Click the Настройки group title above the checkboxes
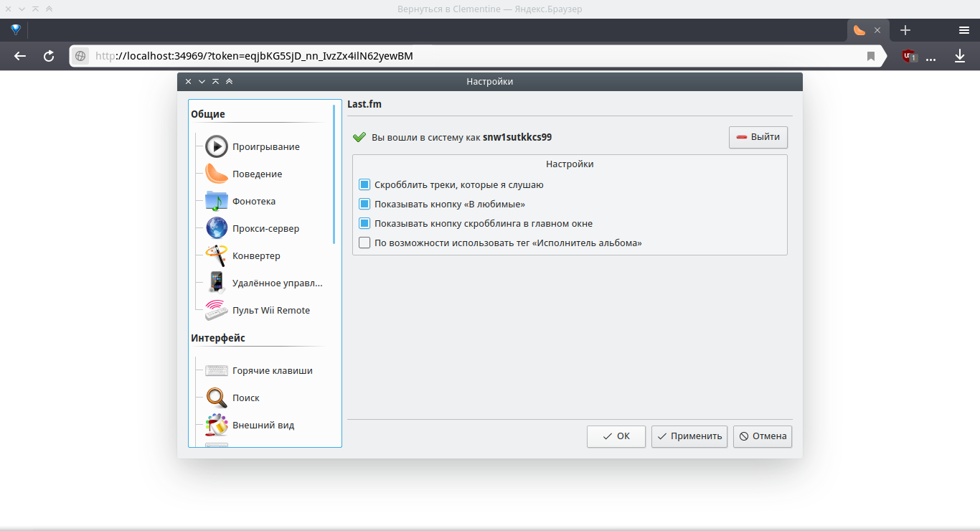 click(x=570, y=164)
